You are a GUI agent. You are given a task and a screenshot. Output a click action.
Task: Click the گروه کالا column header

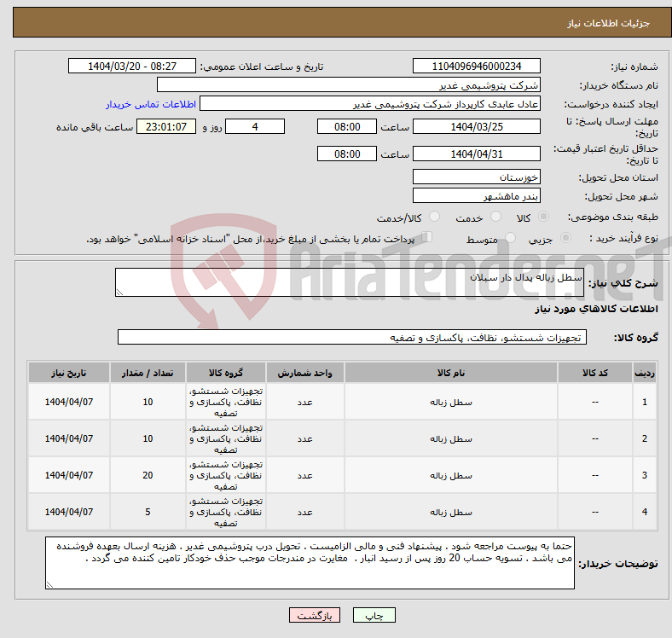pos(226,373)
